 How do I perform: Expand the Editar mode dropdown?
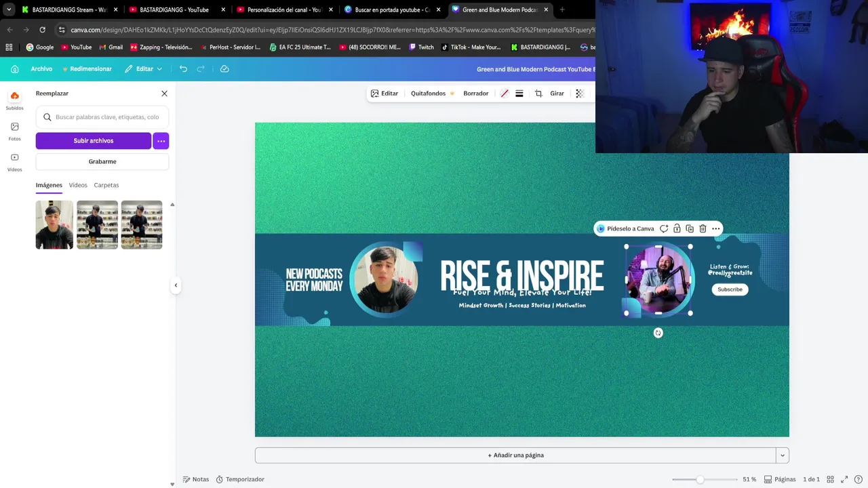point(143,68)
